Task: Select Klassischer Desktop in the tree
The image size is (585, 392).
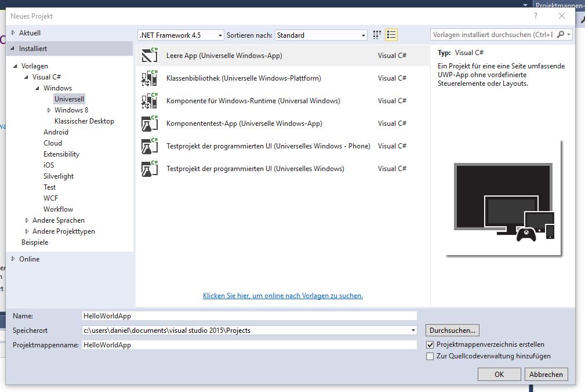Action: pyautogui.click(x=84, y=121)
